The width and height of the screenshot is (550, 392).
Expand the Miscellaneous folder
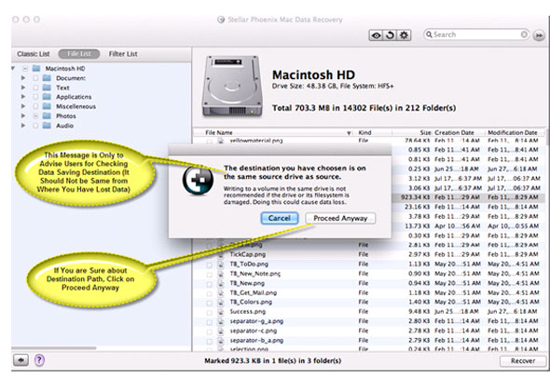(23, 106)
